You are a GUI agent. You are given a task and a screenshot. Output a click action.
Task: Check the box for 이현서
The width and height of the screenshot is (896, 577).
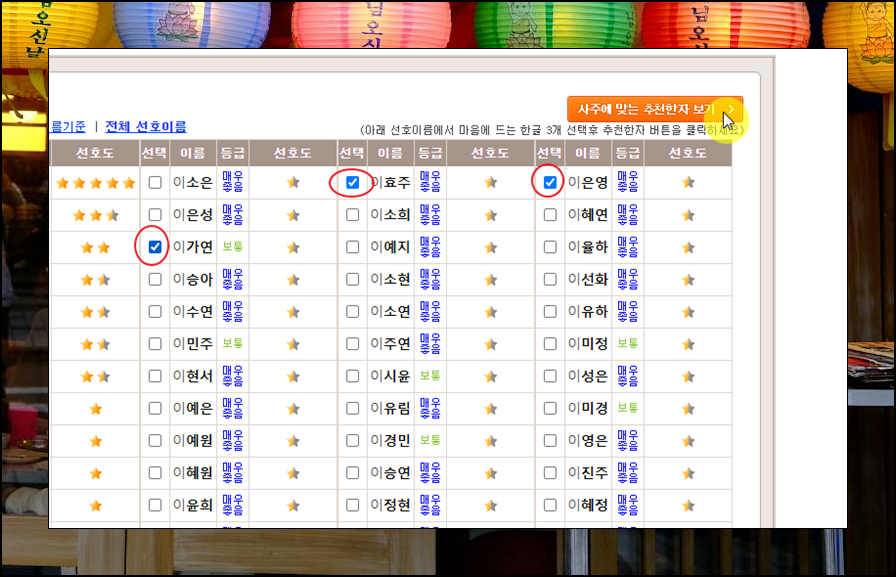coord(155,376)
